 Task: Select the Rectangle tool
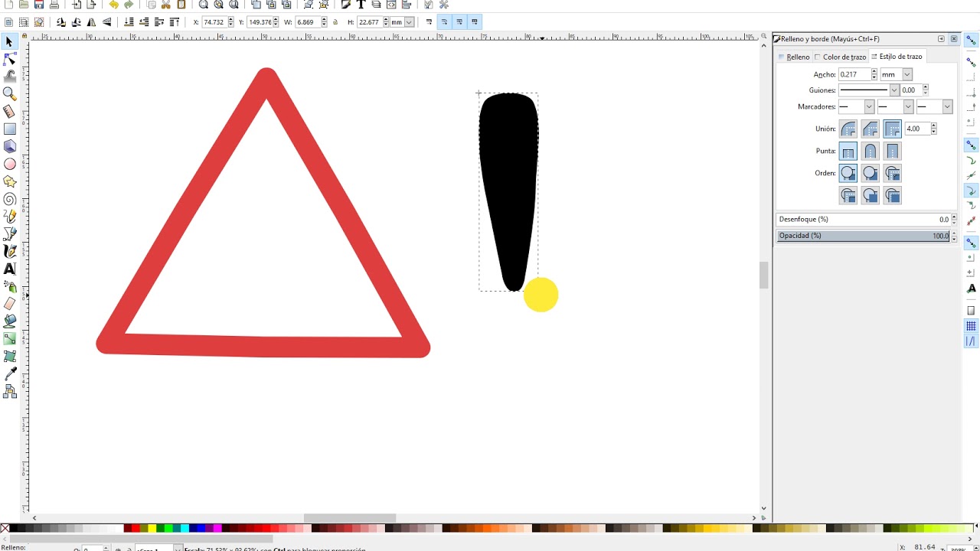(9, 129)
